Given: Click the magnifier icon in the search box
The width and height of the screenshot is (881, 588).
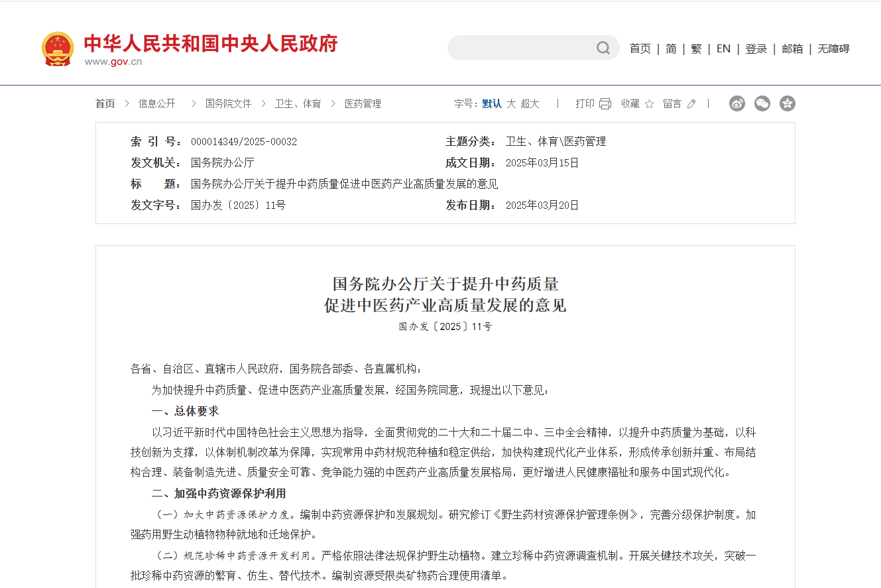Looking at the screenshot, I should point(602,48).
